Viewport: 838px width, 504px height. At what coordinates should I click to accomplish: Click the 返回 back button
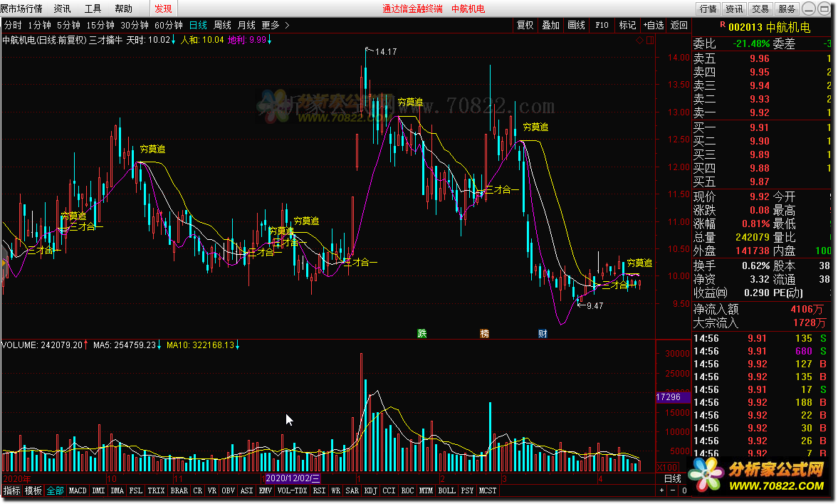(679, 25)
